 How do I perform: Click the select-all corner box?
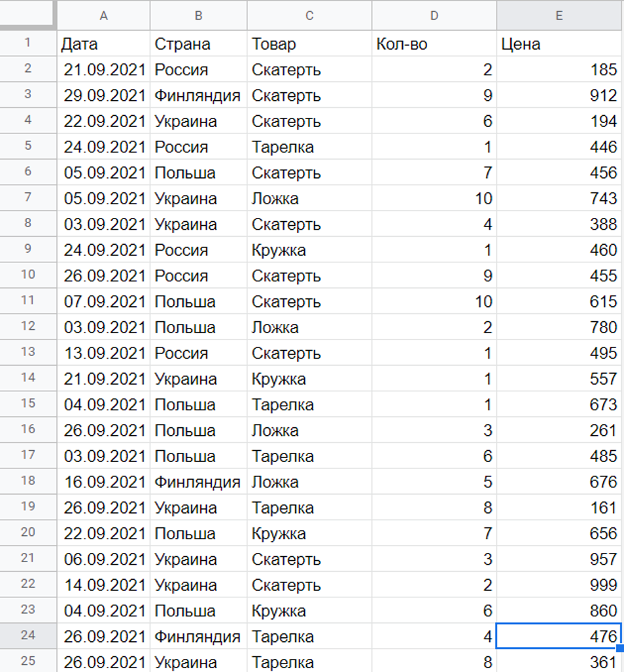pos(27,14)
